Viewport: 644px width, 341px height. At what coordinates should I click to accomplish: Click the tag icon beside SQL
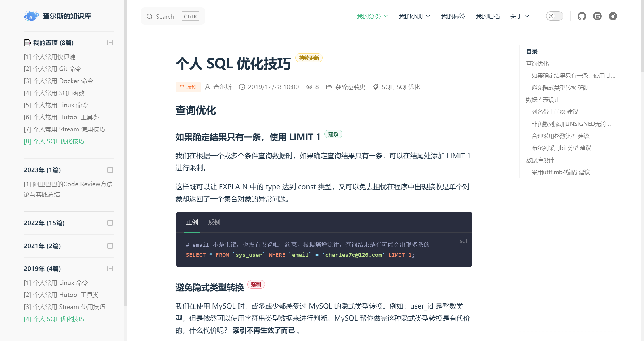pos(375,87)
